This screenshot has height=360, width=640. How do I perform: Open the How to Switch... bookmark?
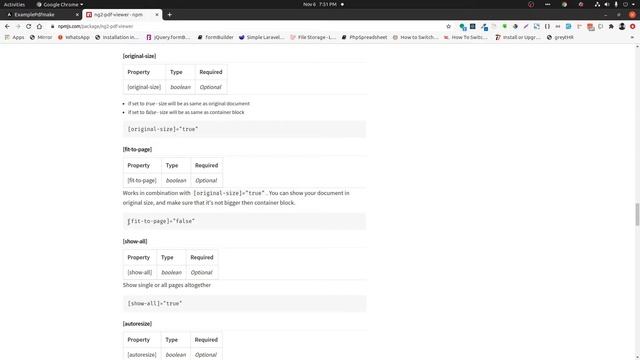pos(415,37)
